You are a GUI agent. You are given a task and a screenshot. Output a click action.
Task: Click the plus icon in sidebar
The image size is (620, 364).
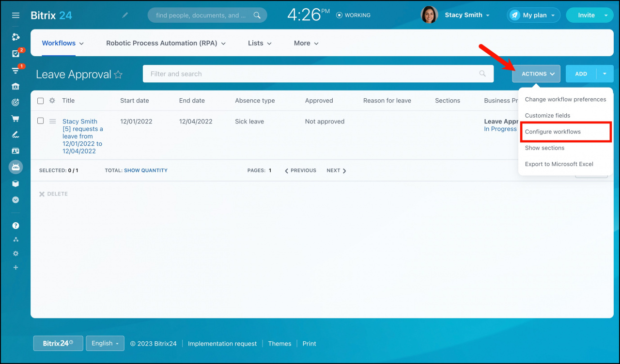click(15, 268)
